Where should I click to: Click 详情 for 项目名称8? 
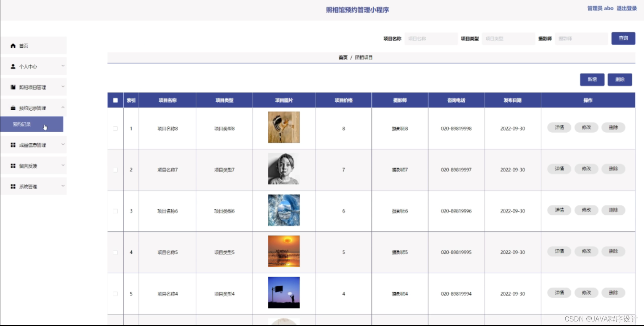click(x=559, y=127)
